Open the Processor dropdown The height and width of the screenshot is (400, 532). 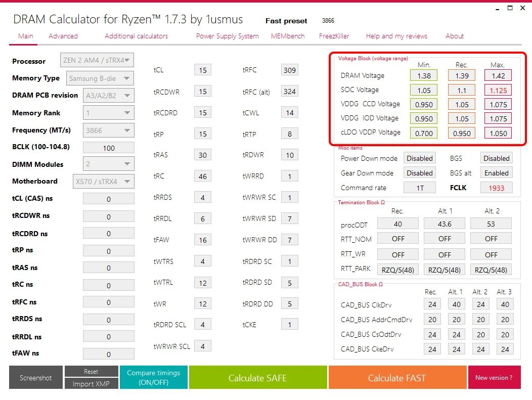click(96, 60)
